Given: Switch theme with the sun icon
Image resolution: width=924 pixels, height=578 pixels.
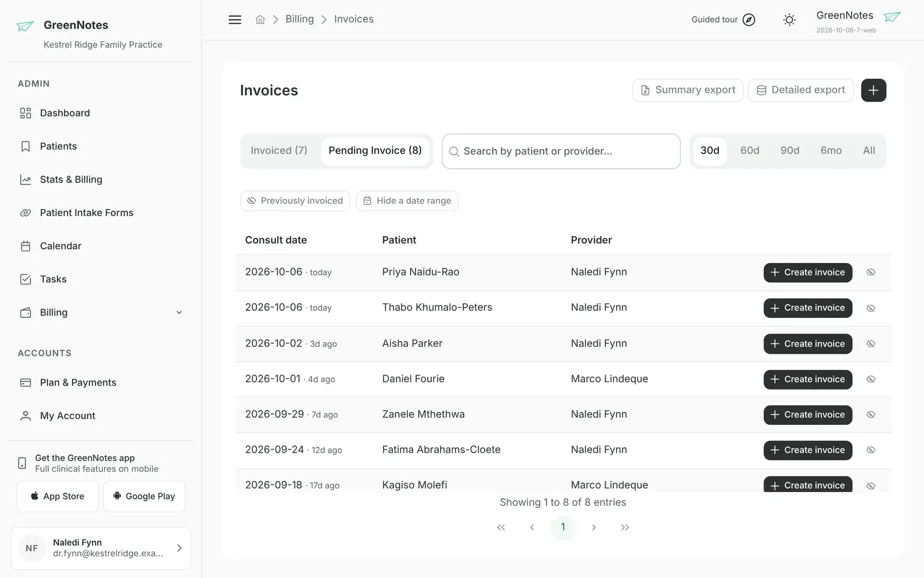Looking at the screenshot, I should coord(789,20).
